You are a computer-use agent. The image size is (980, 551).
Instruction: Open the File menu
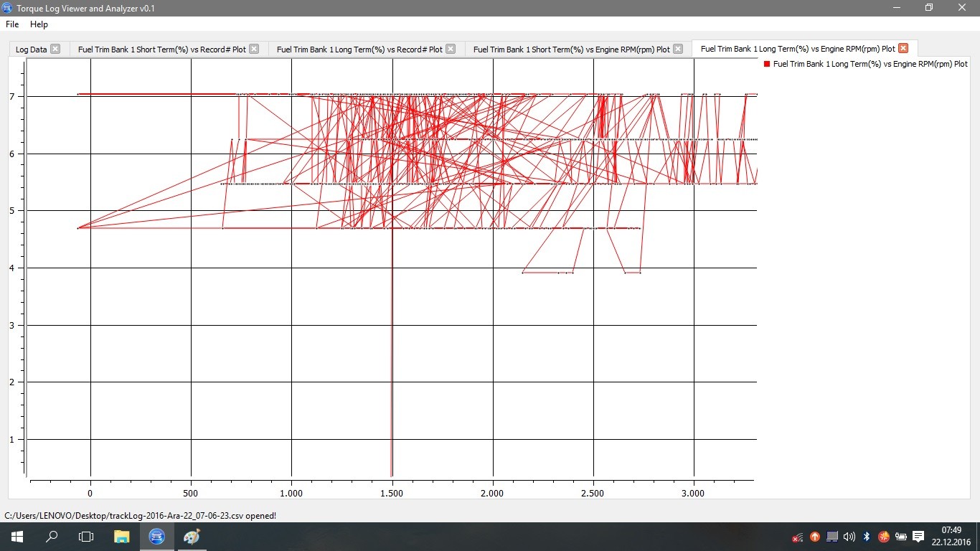click(12, 24)
